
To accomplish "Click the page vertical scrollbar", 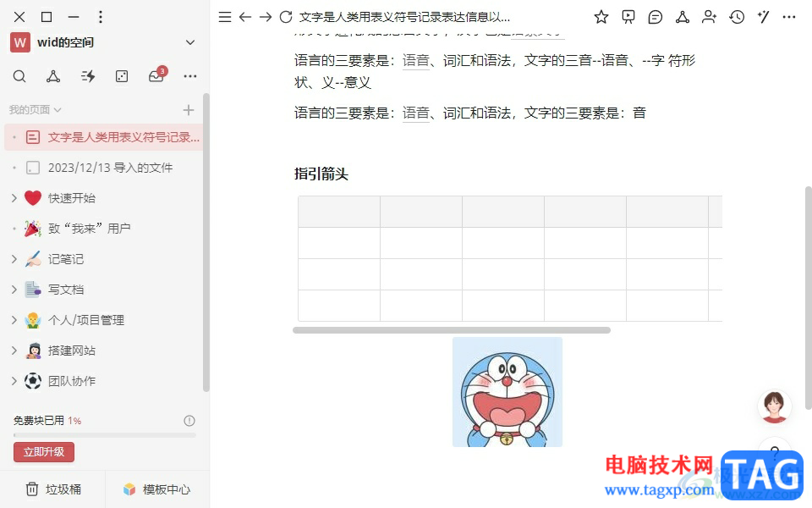I will [808, 298].
